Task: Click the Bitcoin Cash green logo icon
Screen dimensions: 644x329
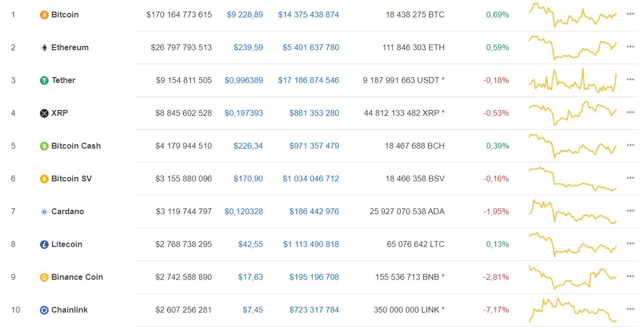Action: [44, 146]
